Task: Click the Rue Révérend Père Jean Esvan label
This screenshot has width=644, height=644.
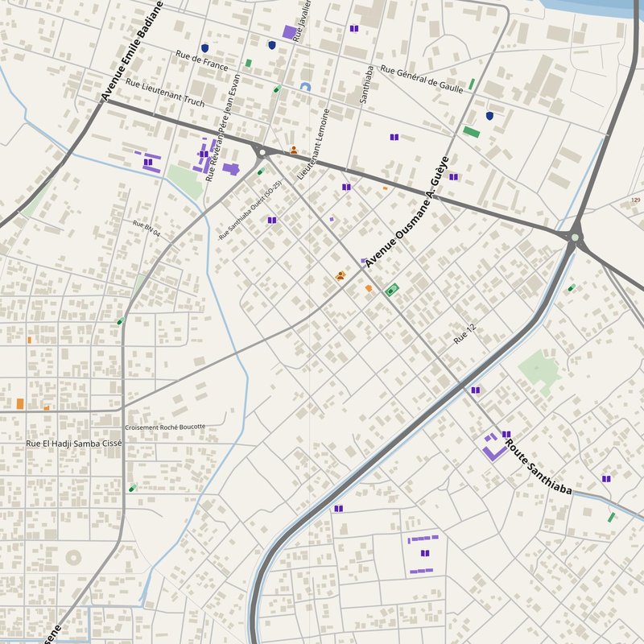Action: pyautogui.click(x=223, y=128)
